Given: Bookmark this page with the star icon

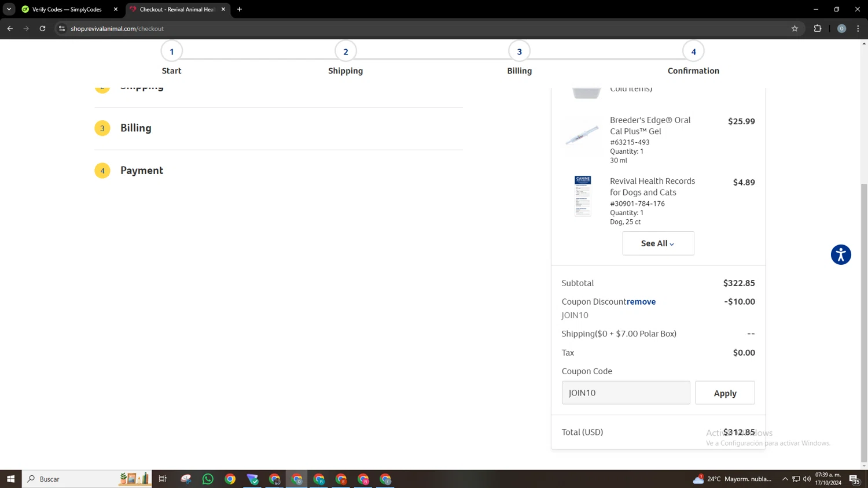Looking at the screenshot, I should (795, 28).
